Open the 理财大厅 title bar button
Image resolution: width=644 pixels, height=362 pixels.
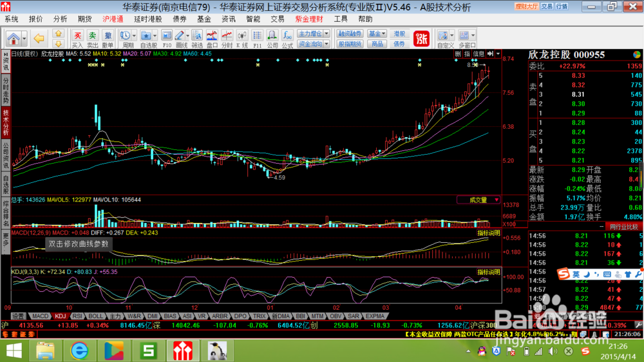[x=527, y=6]
